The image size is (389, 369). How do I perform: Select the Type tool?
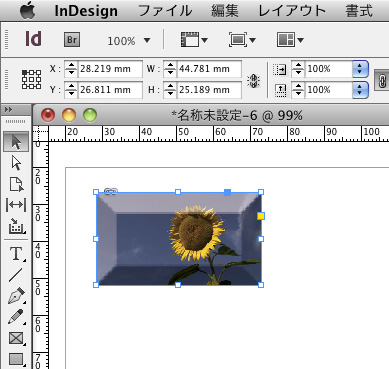click(x=16, y=254)
